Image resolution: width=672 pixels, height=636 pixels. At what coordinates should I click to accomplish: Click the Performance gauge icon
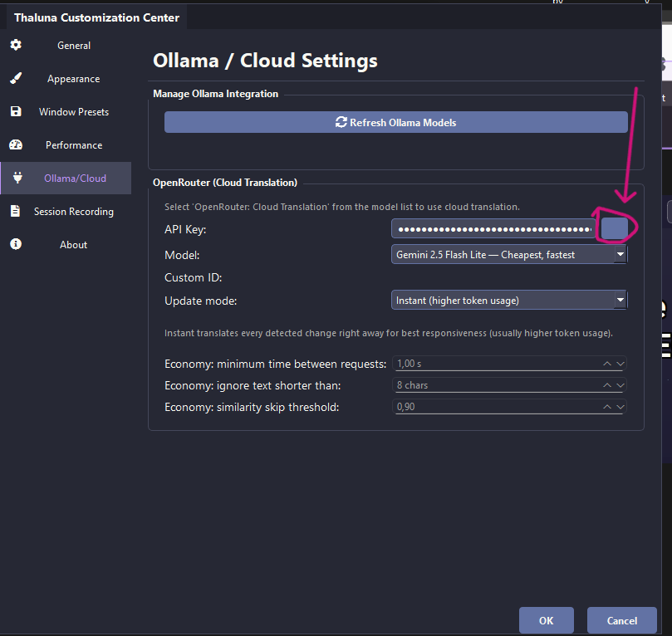pos(15,145)
